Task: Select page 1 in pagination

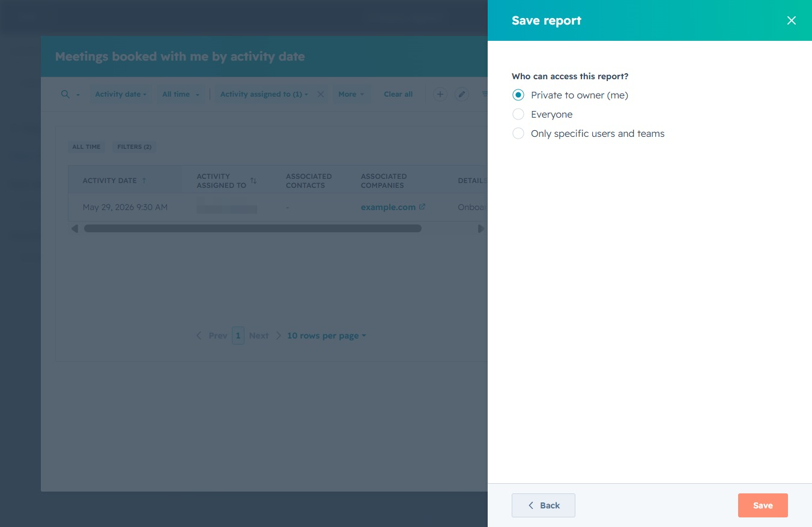Action: [x=238, y=336]
